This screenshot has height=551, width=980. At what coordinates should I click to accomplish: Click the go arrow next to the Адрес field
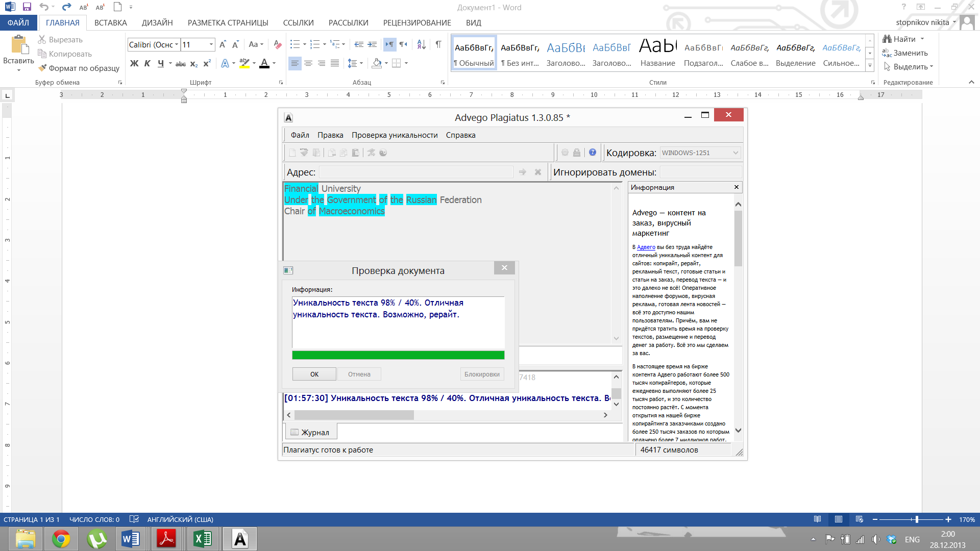(x=522, y=172)
